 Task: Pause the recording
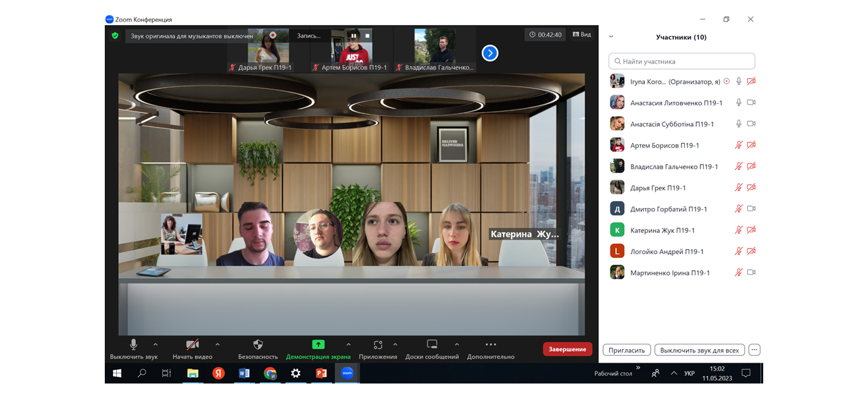(x=354, y=35)
